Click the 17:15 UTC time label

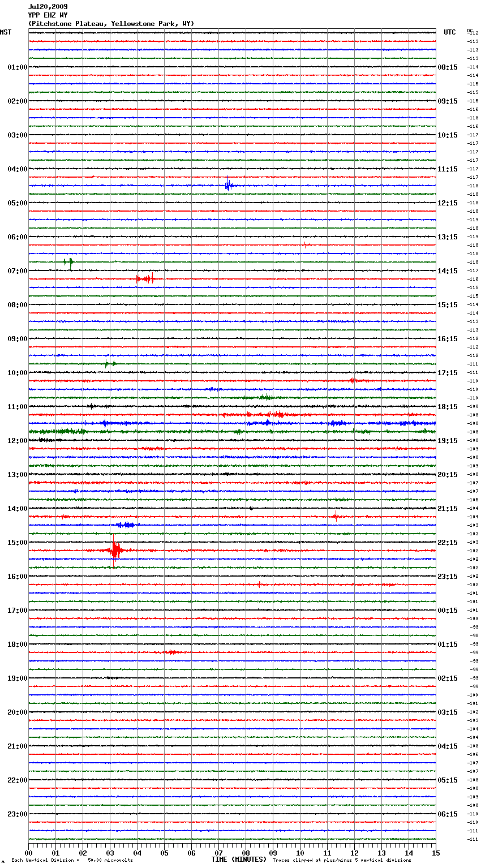click(448, 373)
